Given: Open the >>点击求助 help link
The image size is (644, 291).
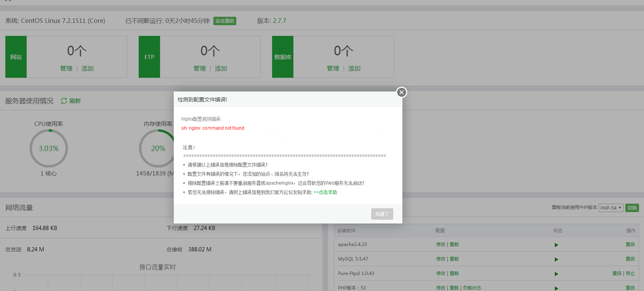Looking at the screenshot, I should click(x=325, y=192).
